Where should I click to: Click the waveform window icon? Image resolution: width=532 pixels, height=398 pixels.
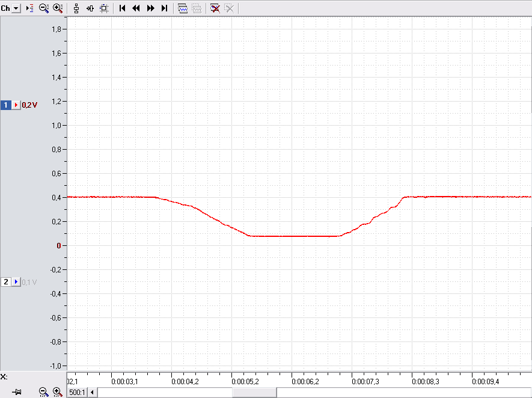[x=183, y=8]
